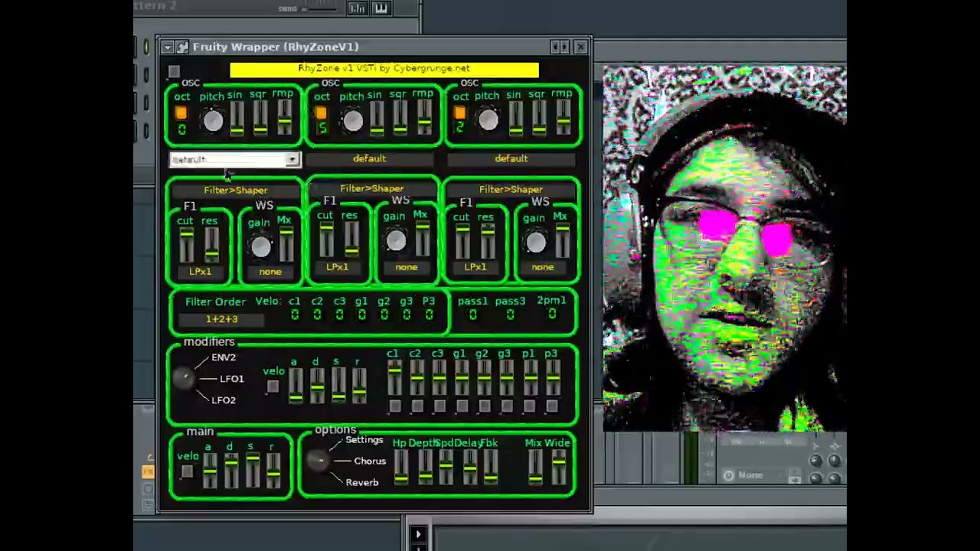Click the Mix slider in options
The width and height of the screenshot is (980, 551).
tap(535, 468)
